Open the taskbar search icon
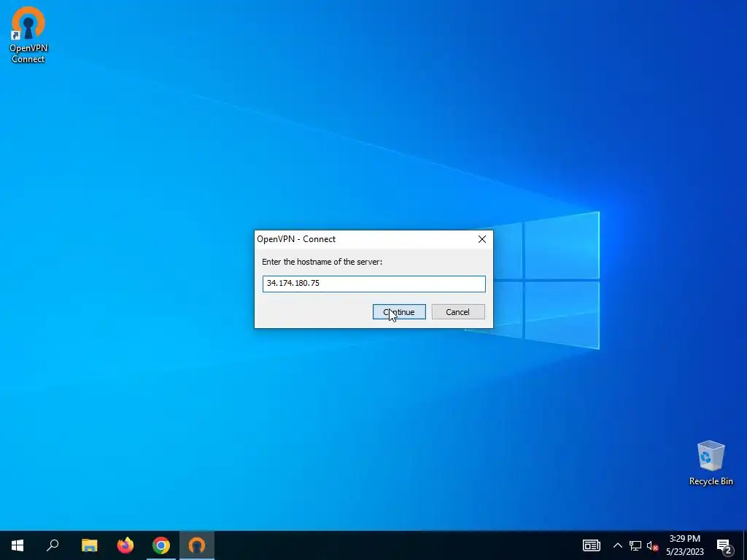This screenshot has width=747, height=560. click(x=53, y=545)
